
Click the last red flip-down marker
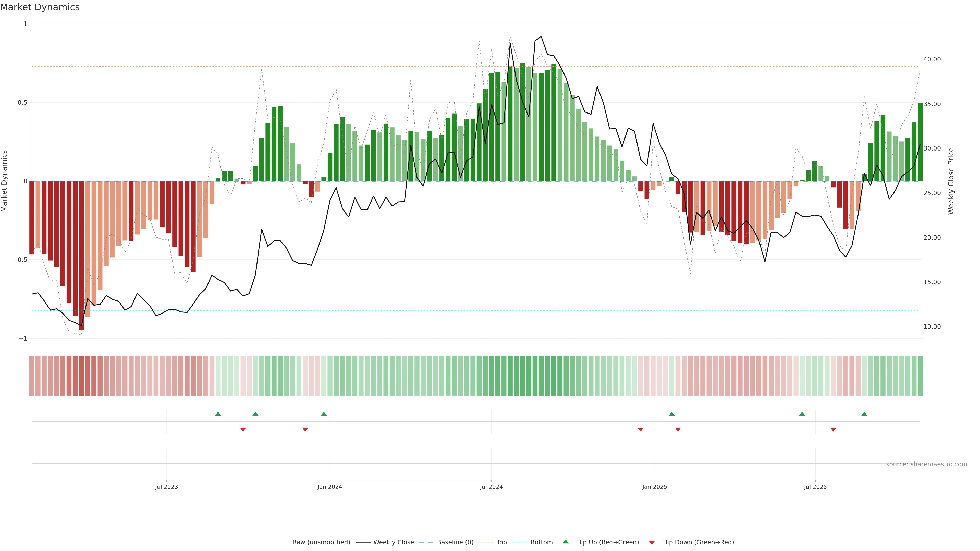(833, 429)
